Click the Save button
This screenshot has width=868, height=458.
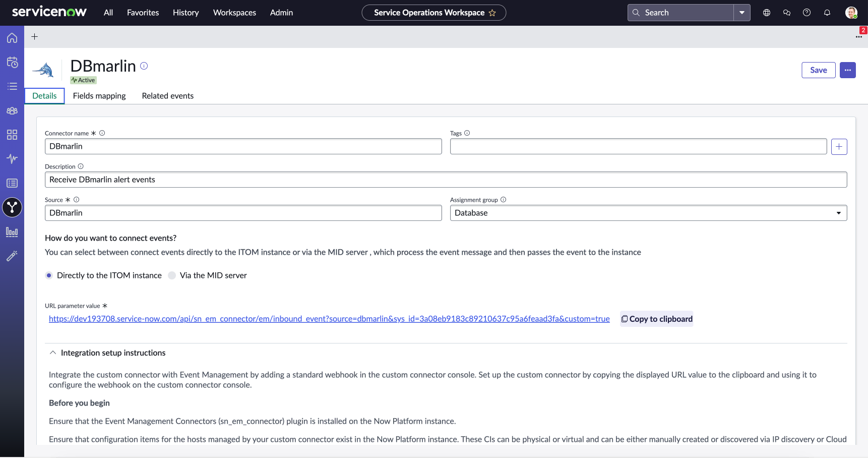point(819,70)
